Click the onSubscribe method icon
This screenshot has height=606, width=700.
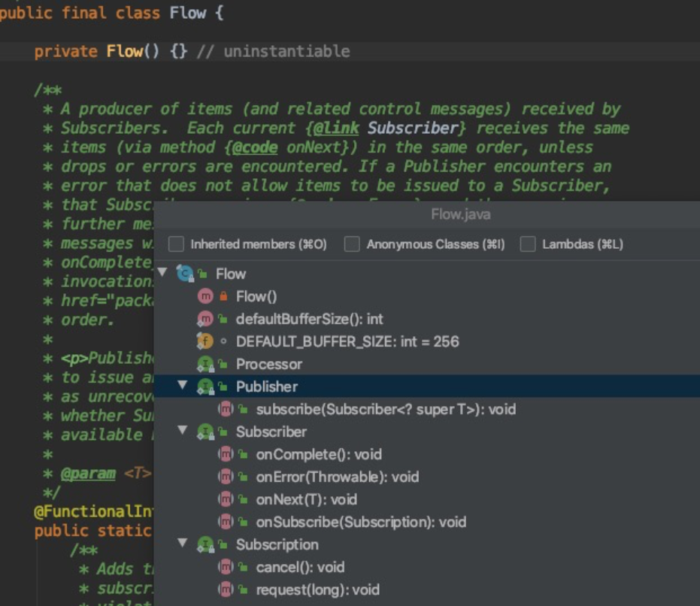click(226, 522)
